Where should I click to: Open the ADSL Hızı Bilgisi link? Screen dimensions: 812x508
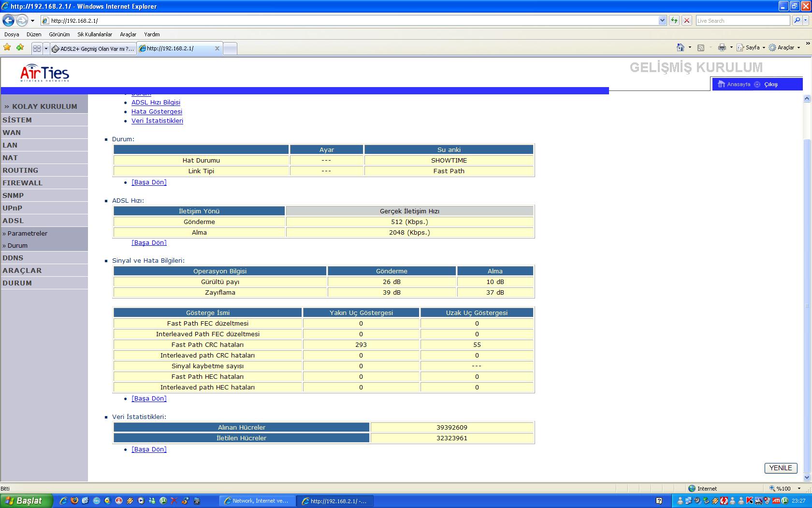tap(156, 102)
